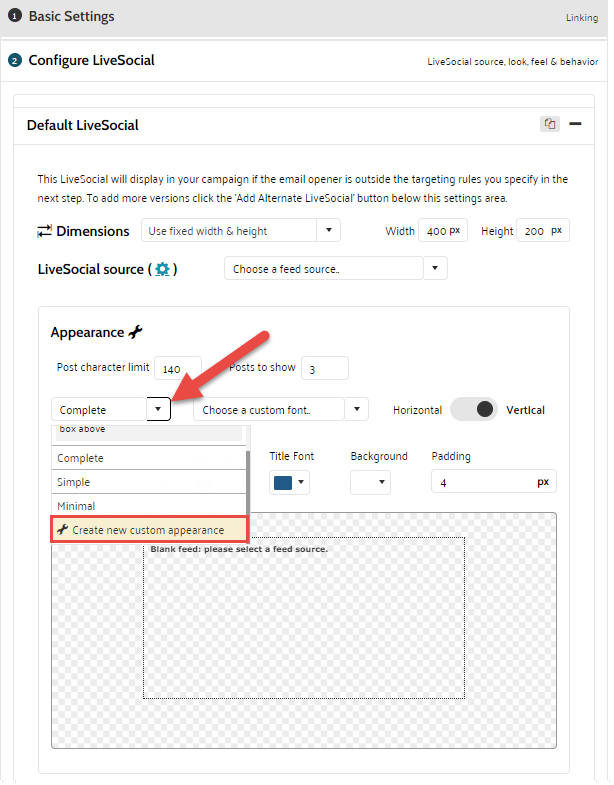Collapse the Default LiveSocial panel
Screen dimensions: 614x785
click(x=575, y=124)
